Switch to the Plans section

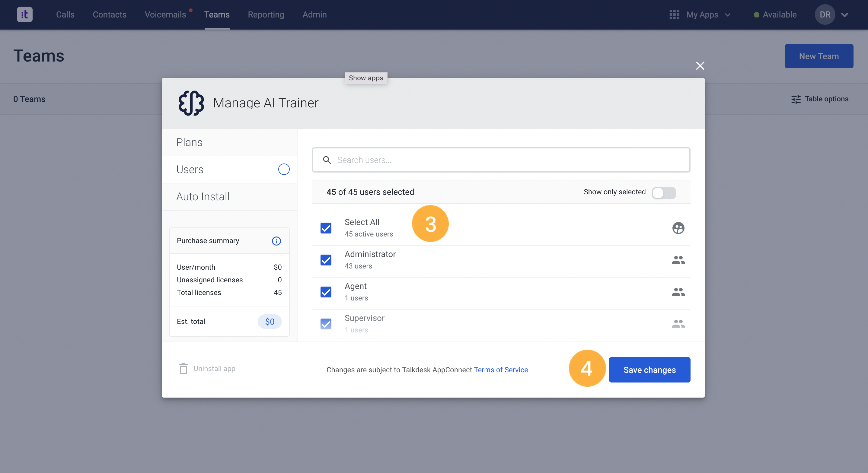pos(229,142)
